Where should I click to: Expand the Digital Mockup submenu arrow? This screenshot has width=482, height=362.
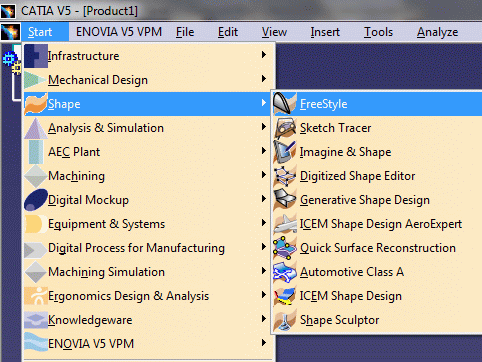pos(264,199)
